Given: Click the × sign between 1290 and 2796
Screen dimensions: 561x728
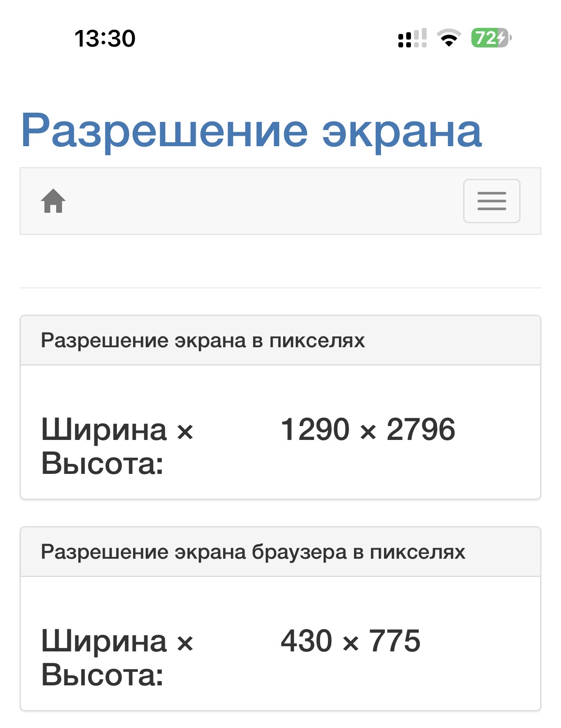Looking at the screenshot, I should pos(368,432).
